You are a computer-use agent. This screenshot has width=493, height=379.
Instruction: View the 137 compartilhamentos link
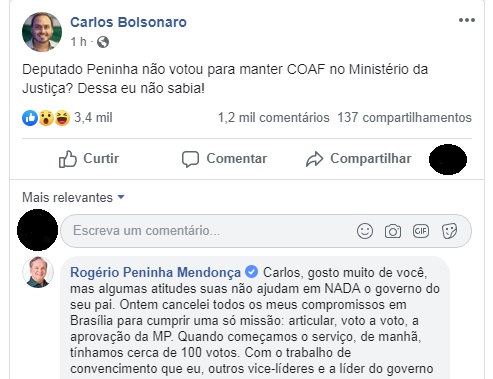pyautogui.click(x=405, y=118)
